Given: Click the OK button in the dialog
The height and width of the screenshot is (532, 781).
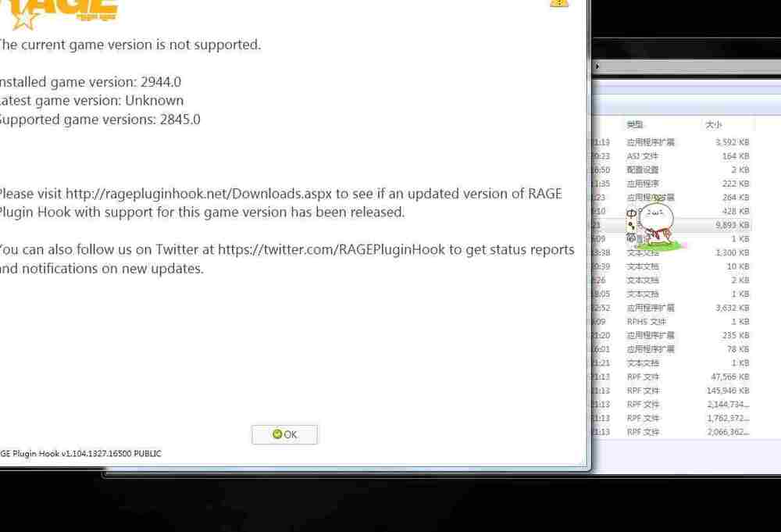Looking at the screenshot, I should (x=284, y=434).
